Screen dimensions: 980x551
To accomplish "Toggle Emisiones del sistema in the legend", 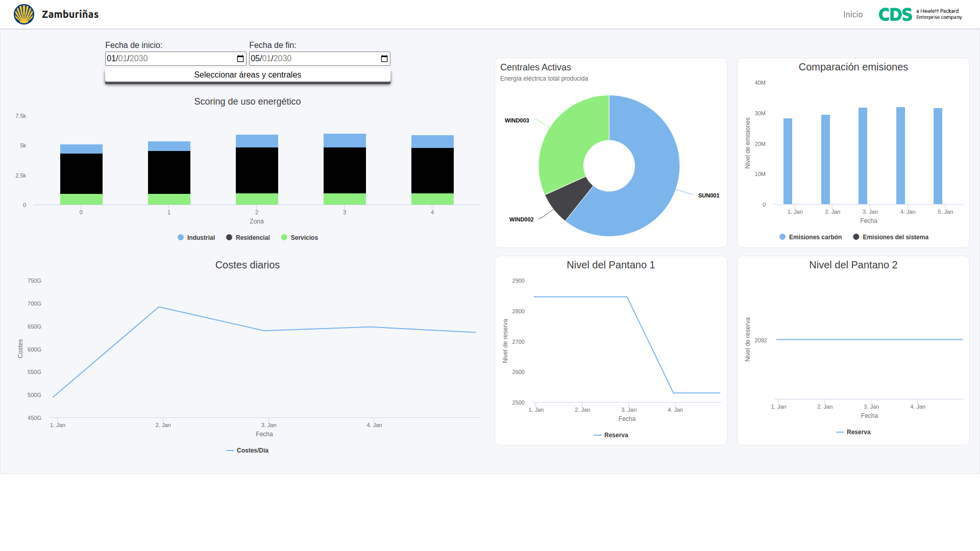I will pos(891,237).
